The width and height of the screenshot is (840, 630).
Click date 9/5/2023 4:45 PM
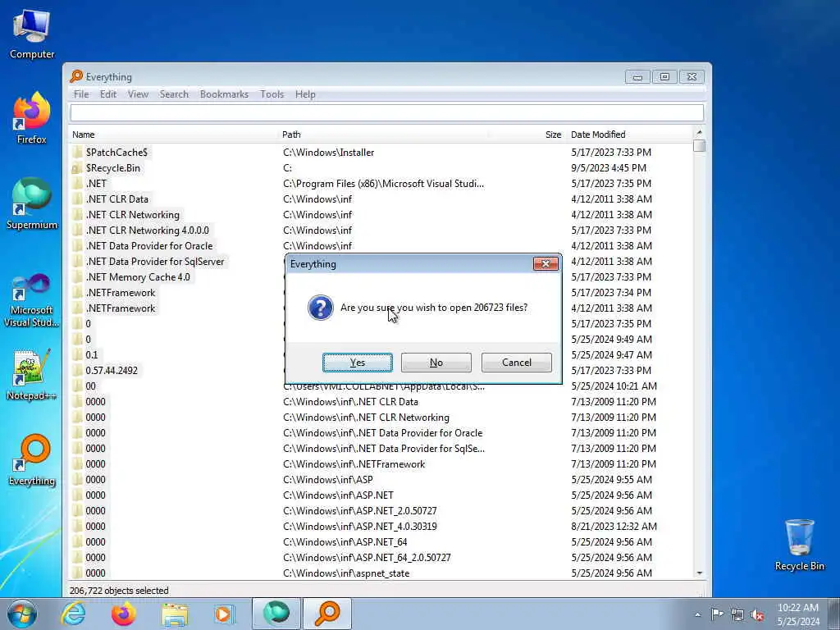click(x=609, y=168)
